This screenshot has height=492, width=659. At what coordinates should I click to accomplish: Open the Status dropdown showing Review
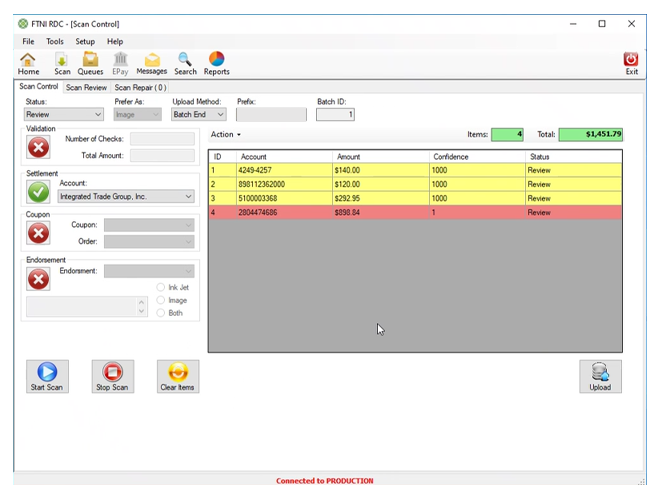coord(63,114)
